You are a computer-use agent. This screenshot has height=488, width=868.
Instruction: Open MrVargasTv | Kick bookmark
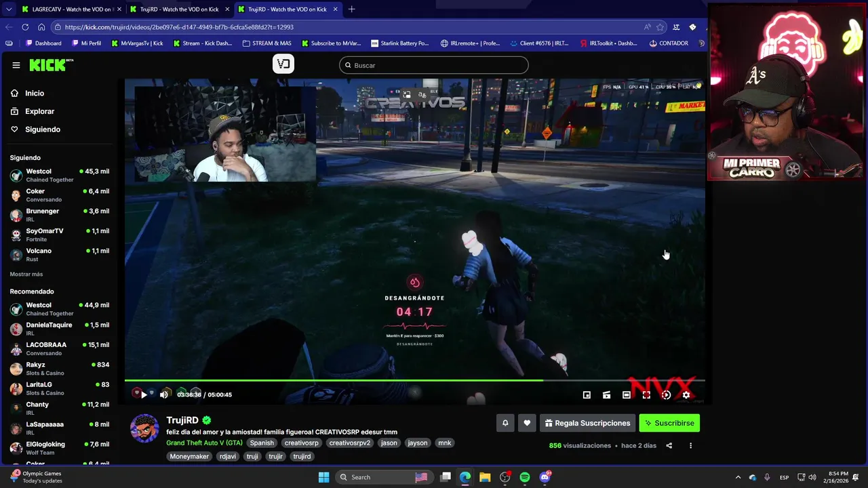[137, 43]
